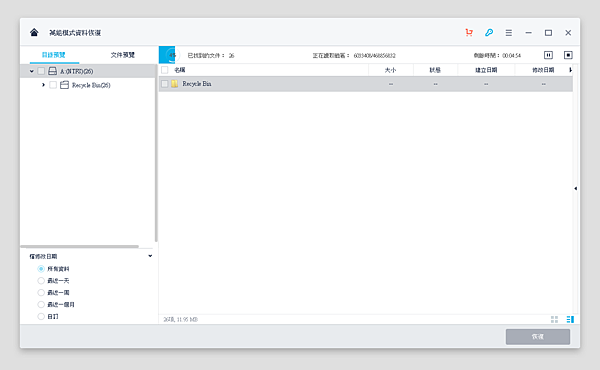Switch to thumbnail grid view
Viewport: 600px width, 370px height.
(x=554, y=319)
